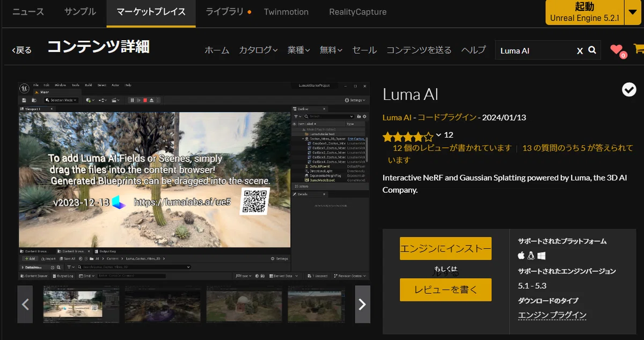Open the ヘルプ page
Viewport: 644px width, 340px height.
click(x=473, y=50)
